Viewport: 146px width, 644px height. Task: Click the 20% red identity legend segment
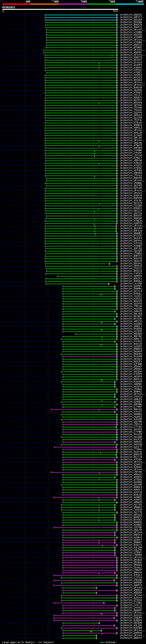pyautogui.click(x=16, y=4)
